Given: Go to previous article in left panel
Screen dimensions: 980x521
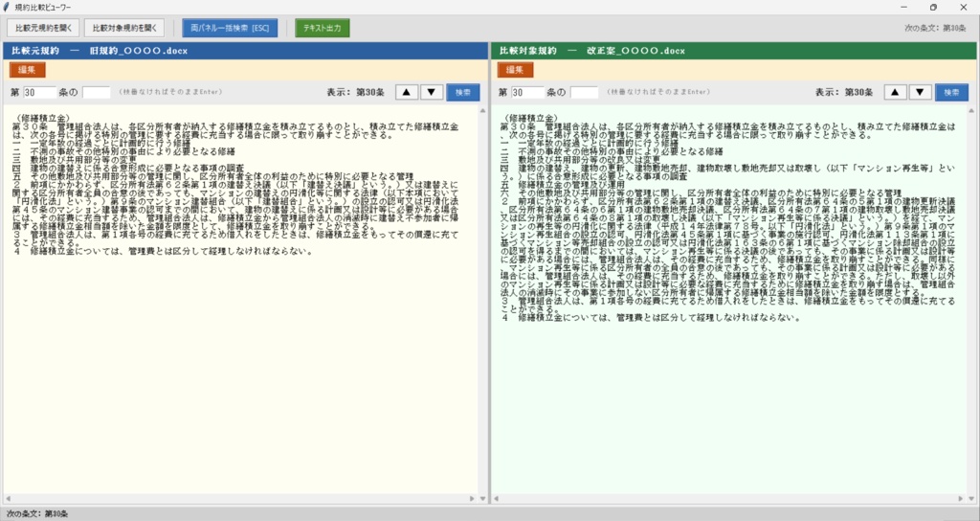Looking at the screenshot, I should [x=407, y=92].
